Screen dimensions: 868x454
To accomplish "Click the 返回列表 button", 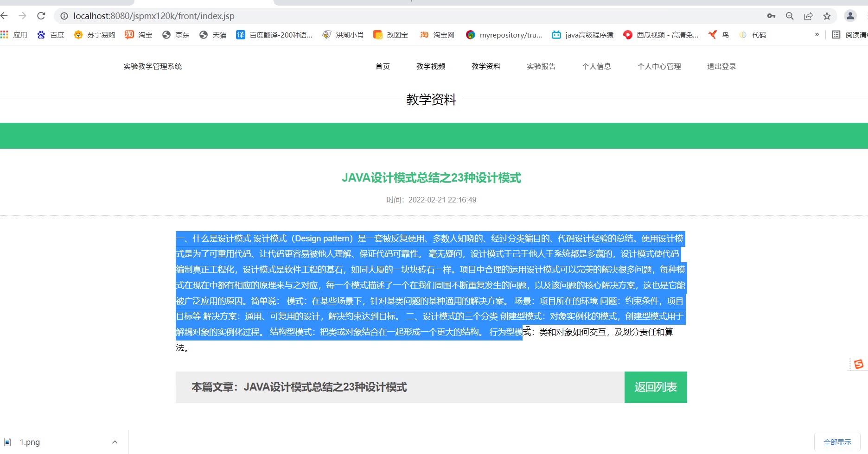I will click(656, 387).
